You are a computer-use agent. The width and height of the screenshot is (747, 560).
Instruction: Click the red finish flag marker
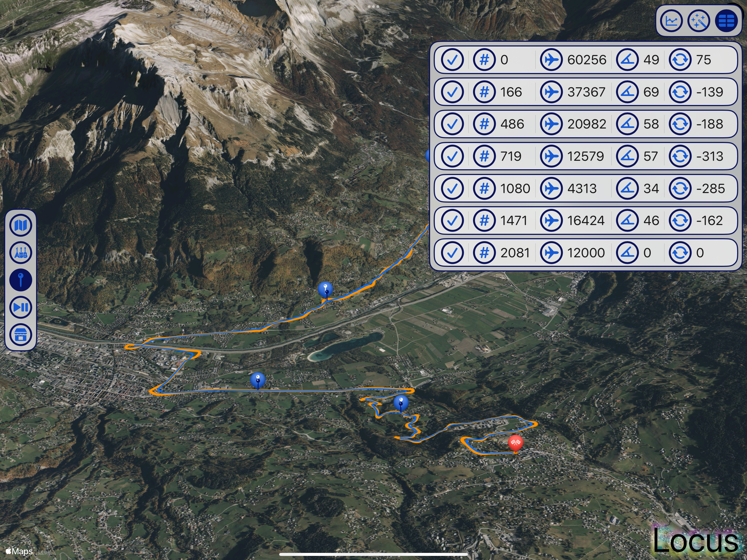tap(515, 443)
